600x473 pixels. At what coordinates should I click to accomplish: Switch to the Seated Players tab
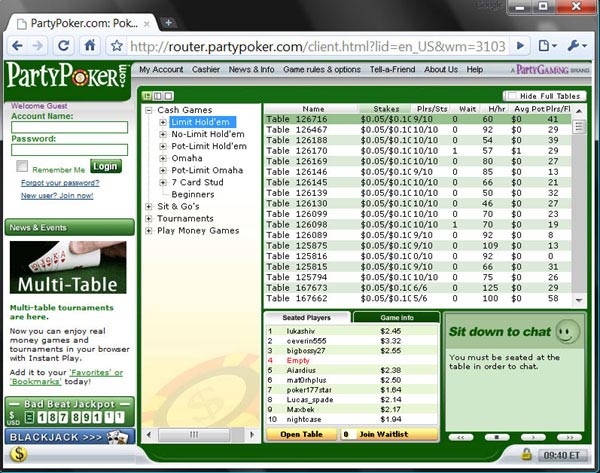(307, 317)
